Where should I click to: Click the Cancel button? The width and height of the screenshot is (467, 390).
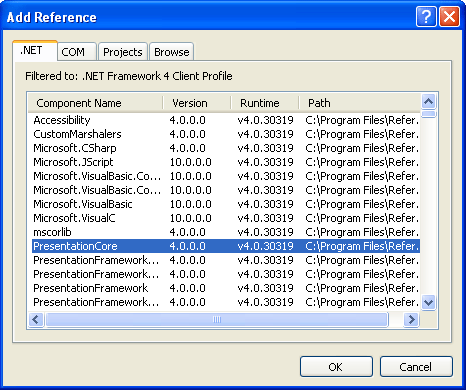point(416,367)
